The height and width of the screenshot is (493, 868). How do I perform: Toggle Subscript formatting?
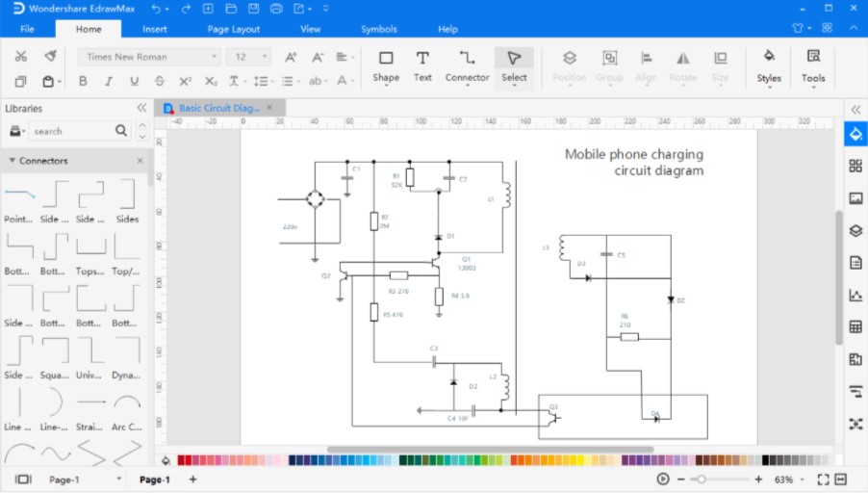coord(211,81)
